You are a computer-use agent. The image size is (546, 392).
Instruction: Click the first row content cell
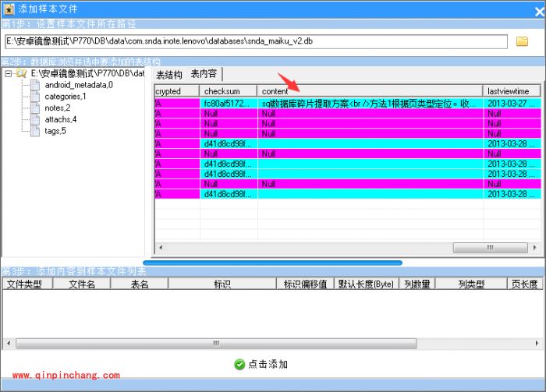(370, 103)
